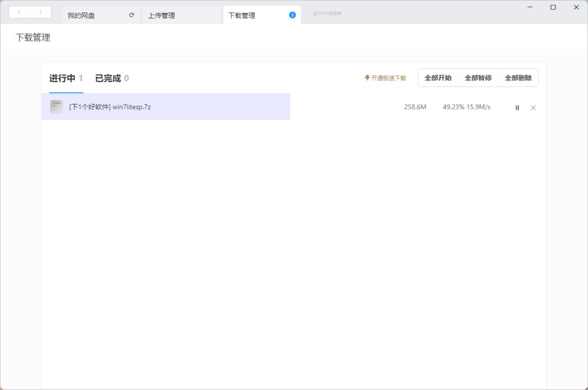
Task: Select the 下载管理 tab
Action: (x=242, y=15)
